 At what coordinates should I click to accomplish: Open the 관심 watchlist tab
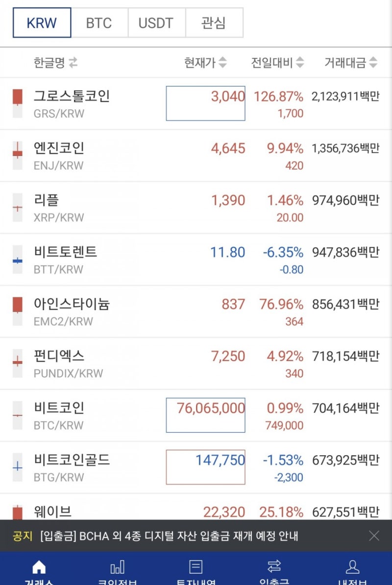(214, 23)
